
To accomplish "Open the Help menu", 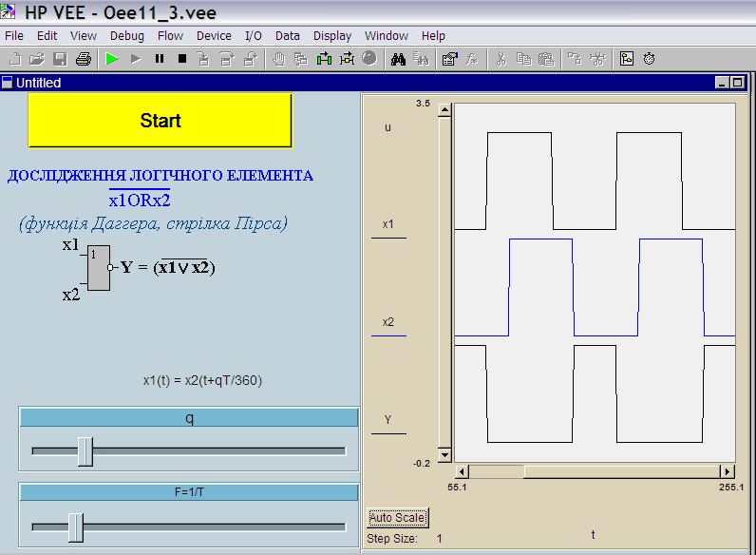I will (x=433, y=36).
